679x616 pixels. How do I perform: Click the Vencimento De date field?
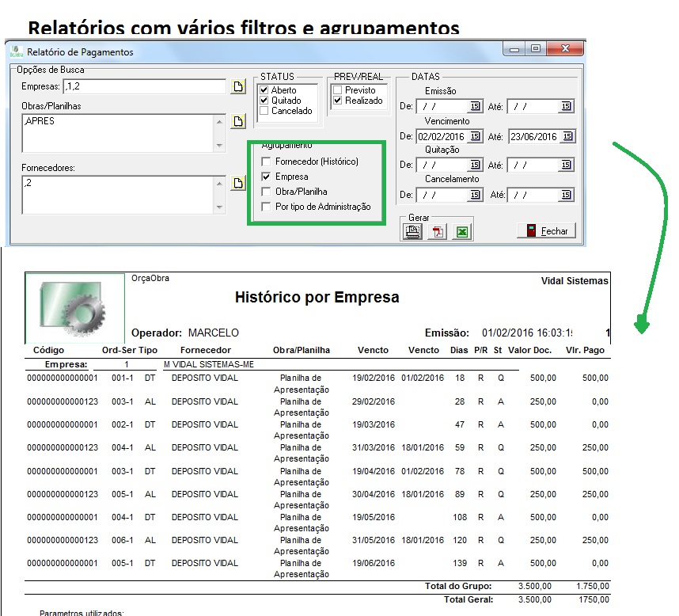pos(442,136)
